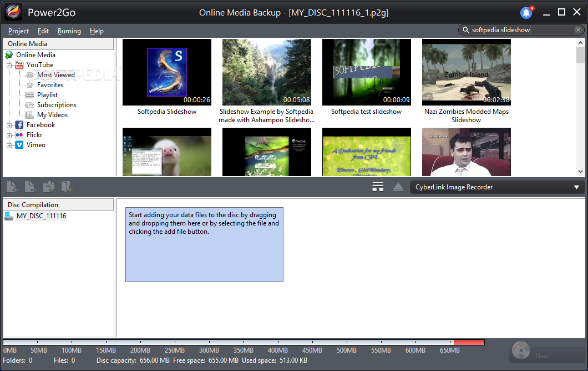Select MY_DISC_111116 in Disc Compilation
Viewport: 588px width, 371px height.
[x=41, y=216]
